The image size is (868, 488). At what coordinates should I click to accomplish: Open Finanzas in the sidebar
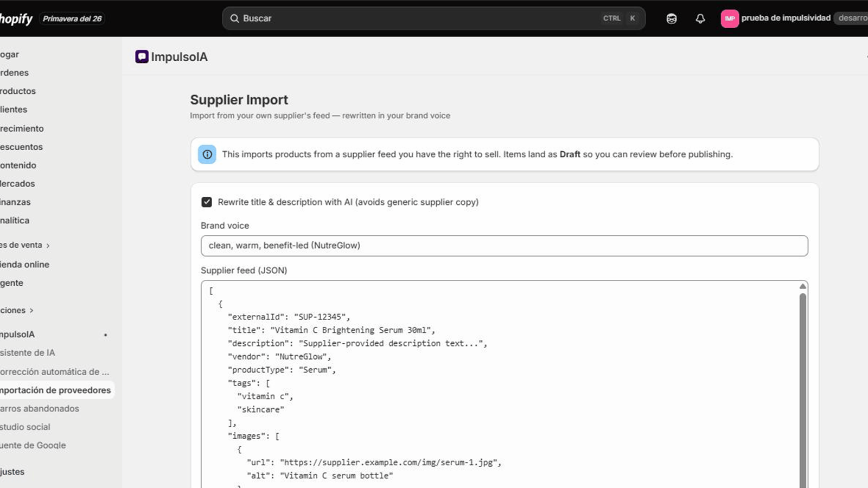[x=15, y=202]
